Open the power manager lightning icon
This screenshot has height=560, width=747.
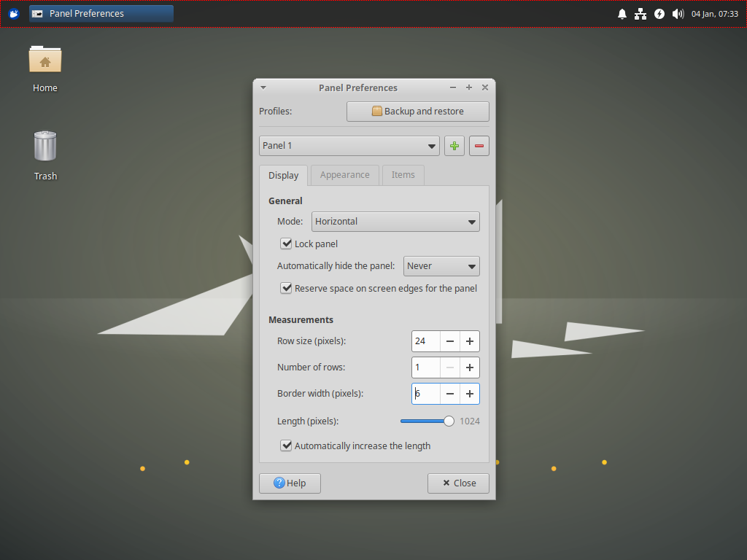click(x=659, y=13)
